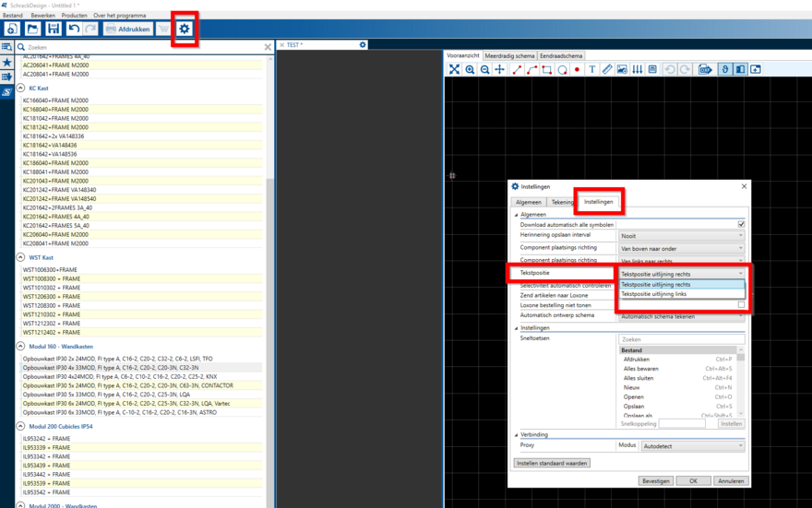Screen dimensions: 812x508
Task: Undo the last action in main toolbar
Action: click(74, 29)
